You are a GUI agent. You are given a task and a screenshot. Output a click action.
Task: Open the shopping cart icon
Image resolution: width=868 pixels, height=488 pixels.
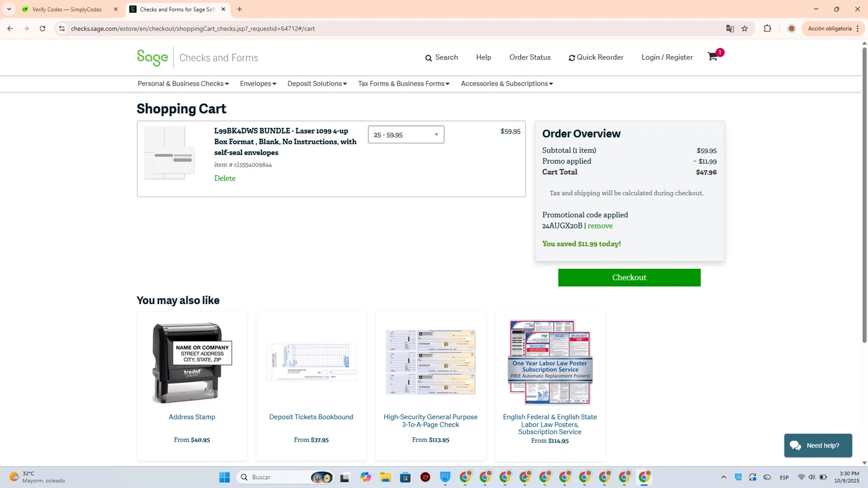click(x=712, y=57)
